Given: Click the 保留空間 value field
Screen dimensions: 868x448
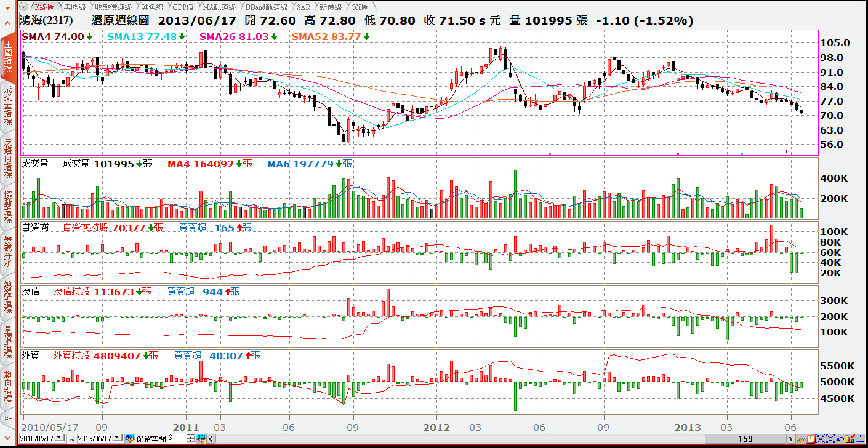Looking at the screenshot, I should click(177, 438).
